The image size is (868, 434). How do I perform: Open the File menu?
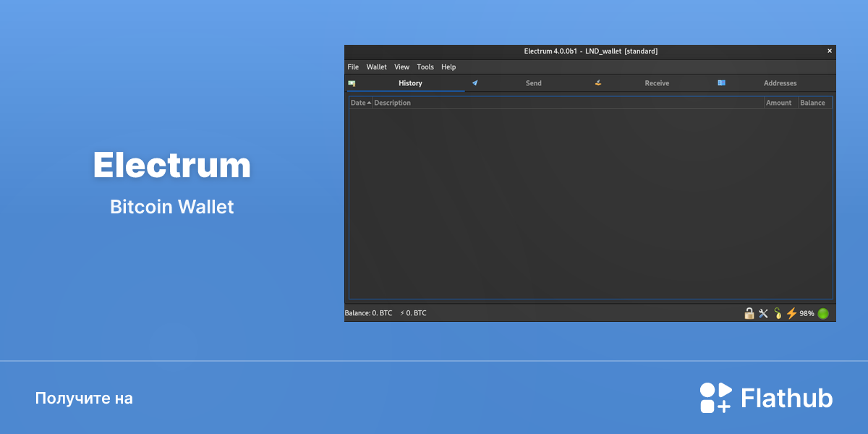coord(353,67)
